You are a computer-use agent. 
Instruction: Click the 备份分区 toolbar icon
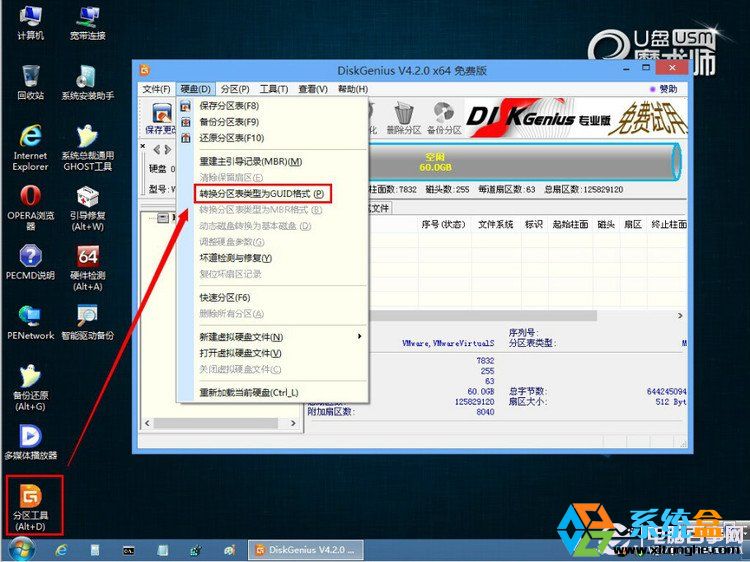[444, 116]
